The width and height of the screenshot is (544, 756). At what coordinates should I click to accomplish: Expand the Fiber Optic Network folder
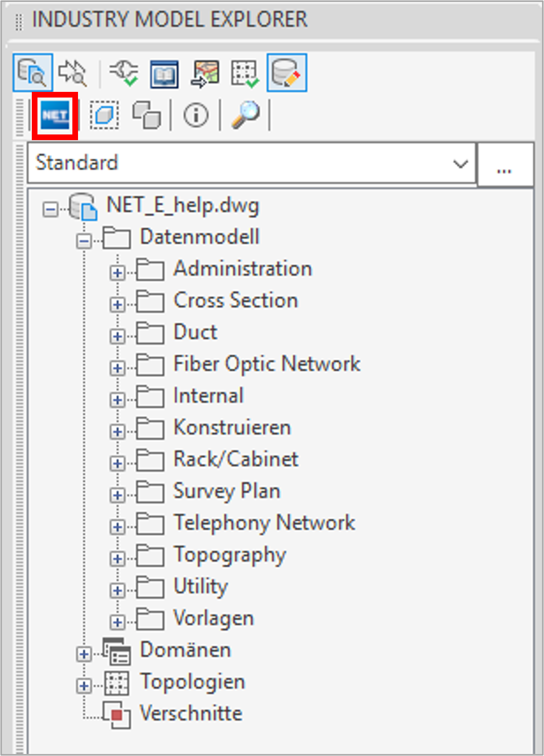click(117, 367)
